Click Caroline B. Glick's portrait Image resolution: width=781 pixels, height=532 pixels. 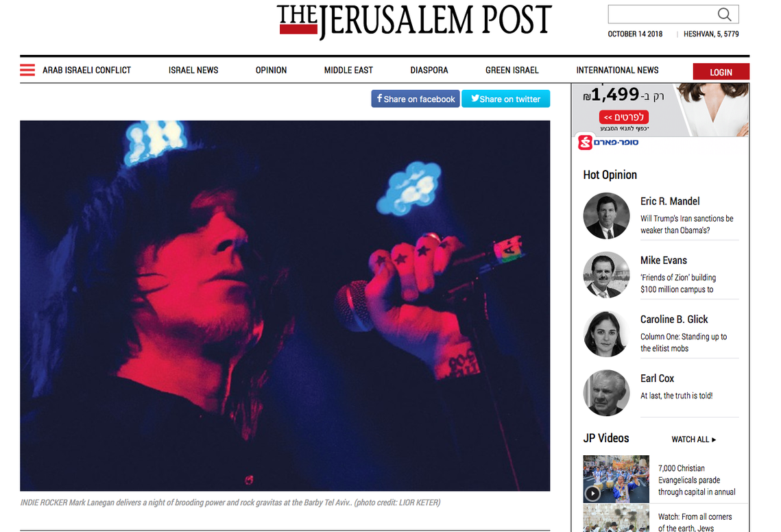coord(607,334)
